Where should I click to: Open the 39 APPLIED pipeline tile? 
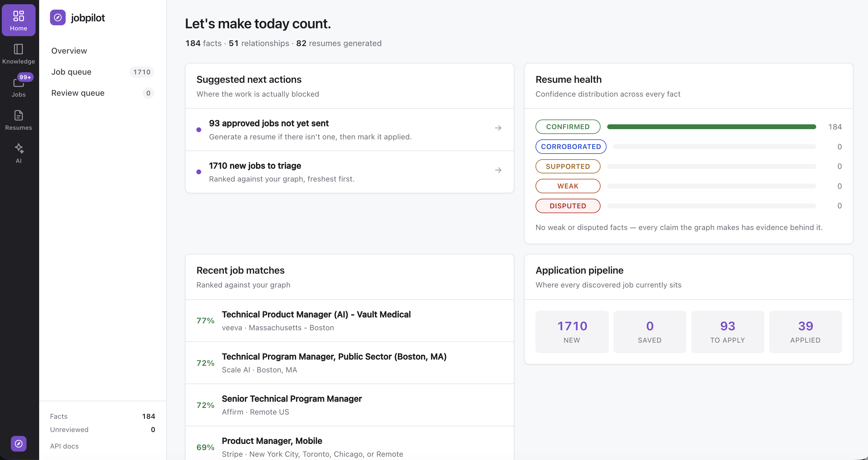pyautogui.click(x=805, y=332)
